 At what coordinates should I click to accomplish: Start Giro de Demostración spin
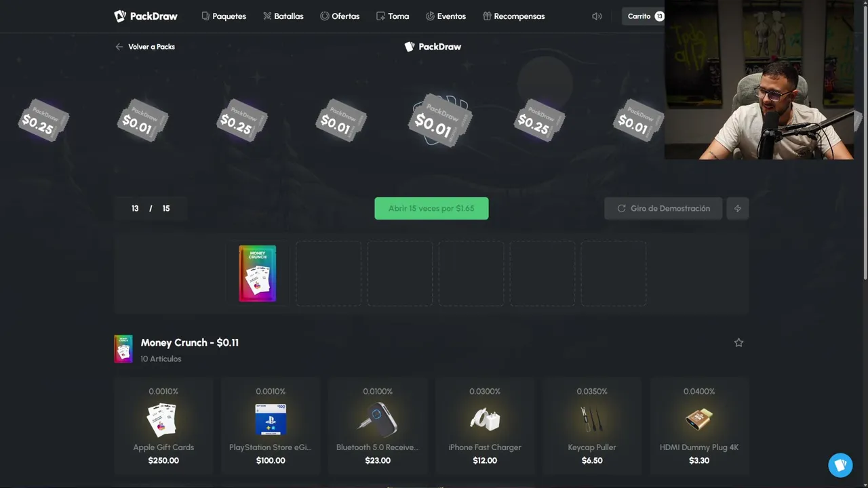pos(663,208)
